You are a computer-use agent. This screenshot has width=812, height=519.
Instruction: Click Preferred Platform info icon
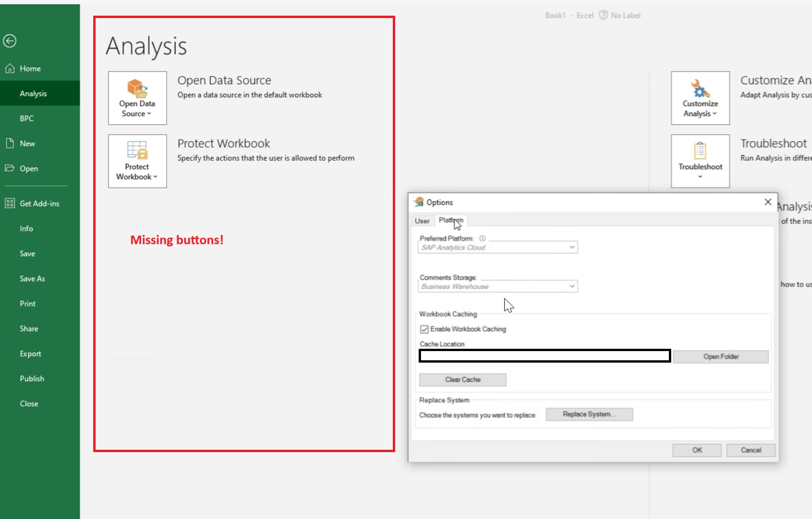482,239
